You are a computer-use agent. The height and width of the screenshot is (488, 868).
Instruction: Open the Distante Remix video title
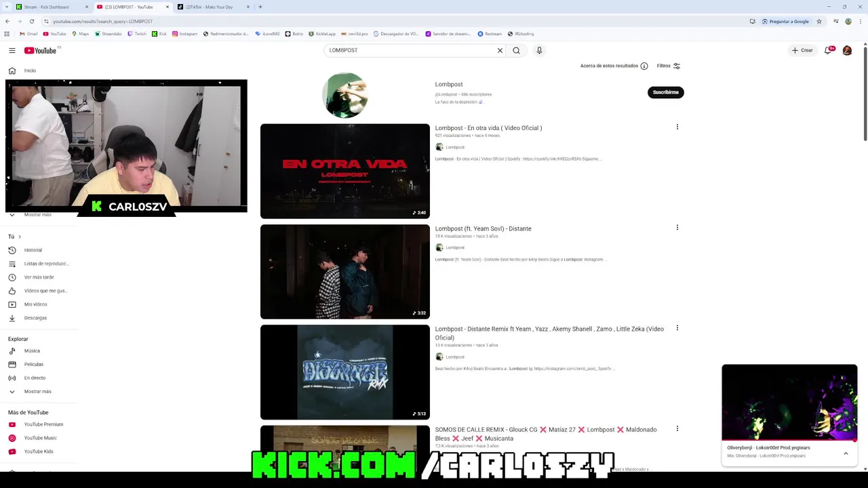pos(549,333)
